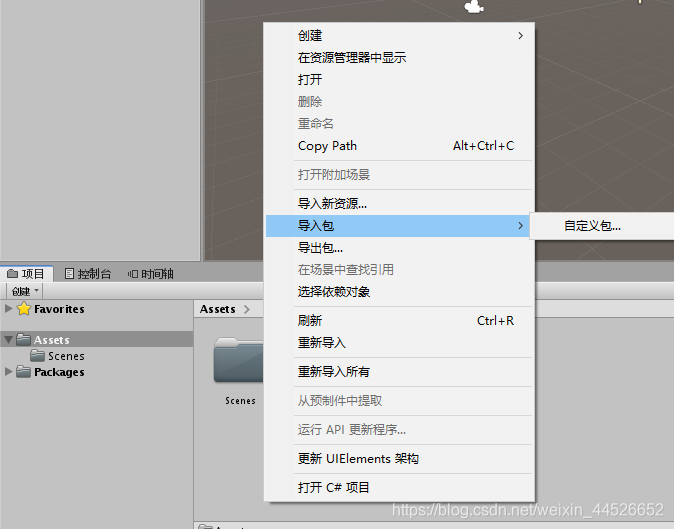Choose 打开 C# 项目 menu entry

[400, 487]
